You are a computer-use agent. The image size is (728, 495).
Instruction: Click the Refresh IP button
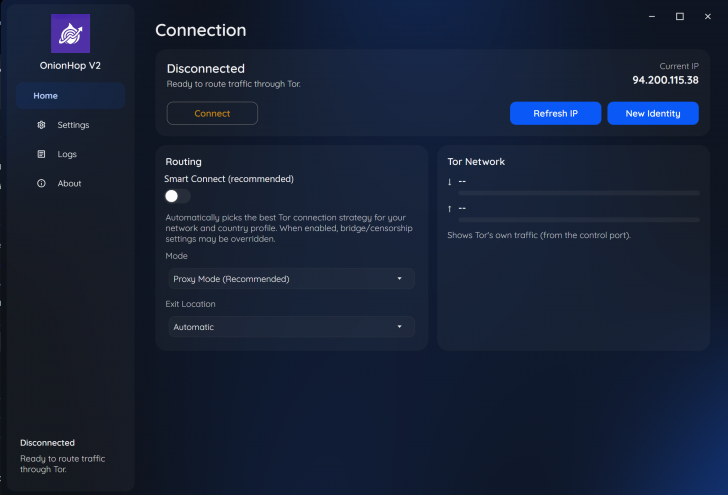(555, 113)
